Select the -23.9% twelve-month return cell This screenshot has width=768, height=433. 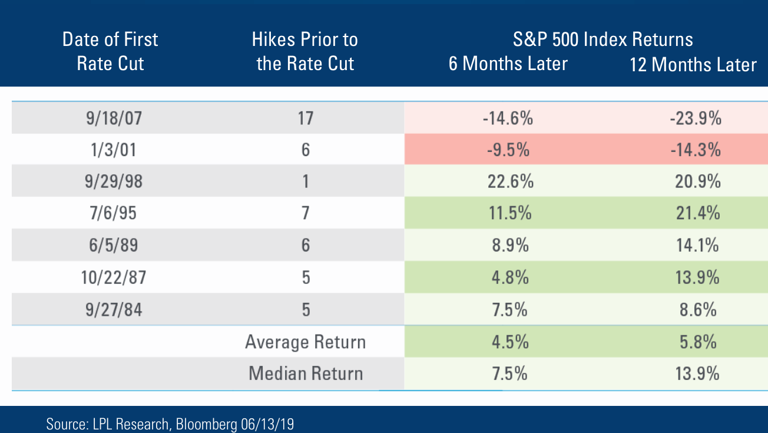coord(696,118)
